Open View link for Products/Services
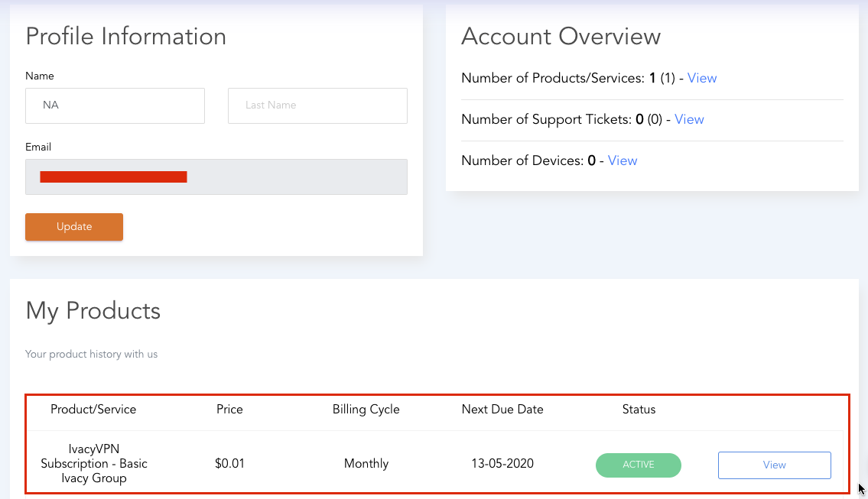 (x=702, y=78)
